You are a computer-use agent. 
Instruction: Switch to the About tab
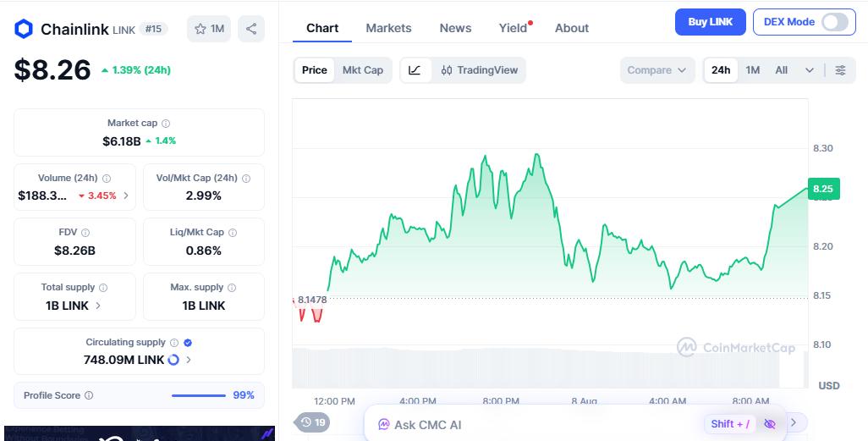[x=572, y=28]
